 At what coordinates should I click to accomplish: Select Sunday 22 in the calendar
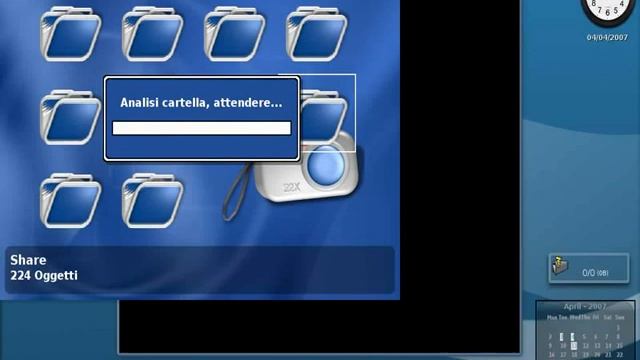click(x=619, y=355)
